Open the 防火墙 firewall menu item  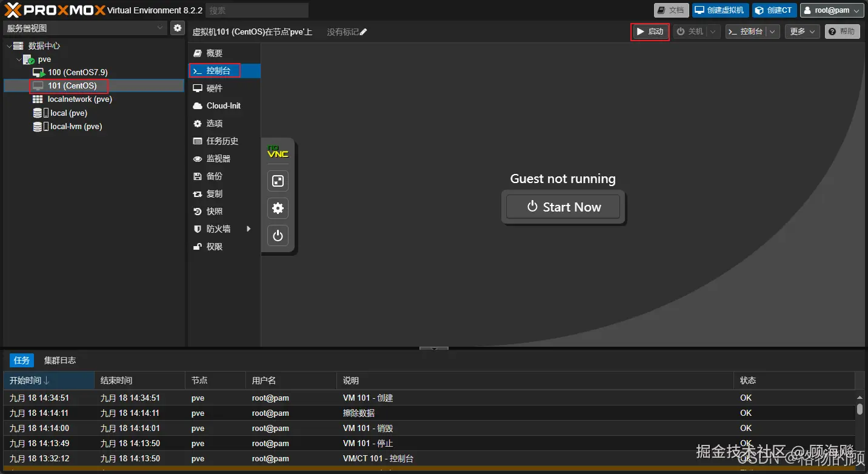224,229
